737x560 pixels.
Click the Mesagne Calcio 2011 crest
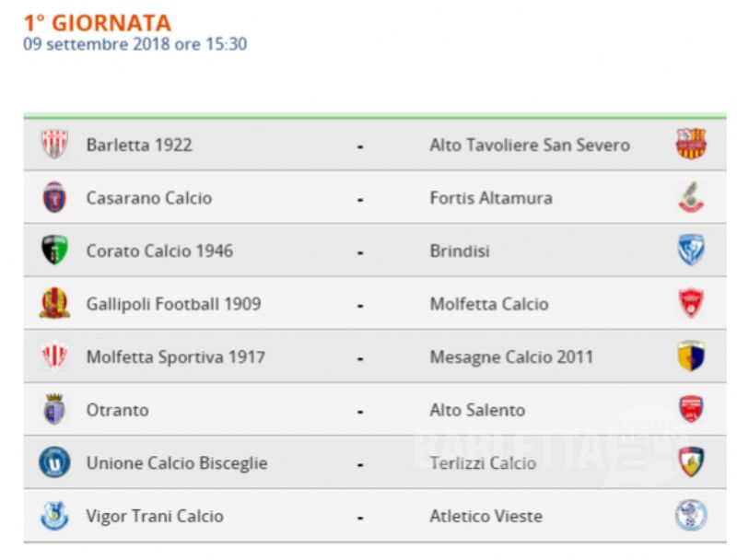691,356
